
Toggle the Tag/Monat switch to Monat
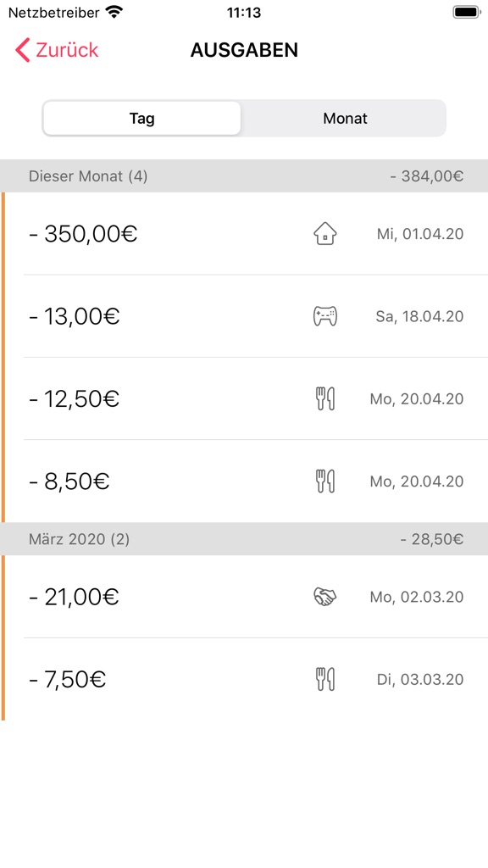tap(345, 118)
